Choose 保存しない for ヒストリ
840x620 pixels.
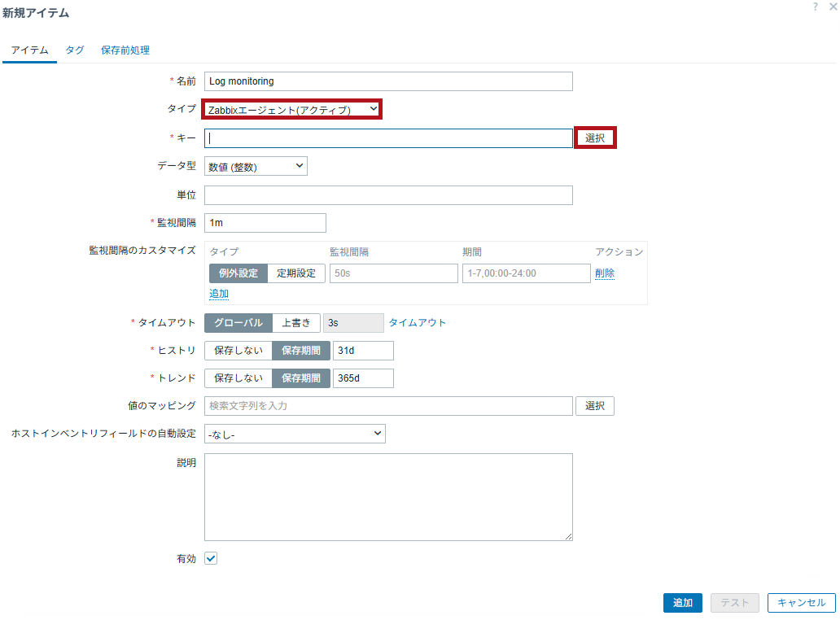click(238, 351)
